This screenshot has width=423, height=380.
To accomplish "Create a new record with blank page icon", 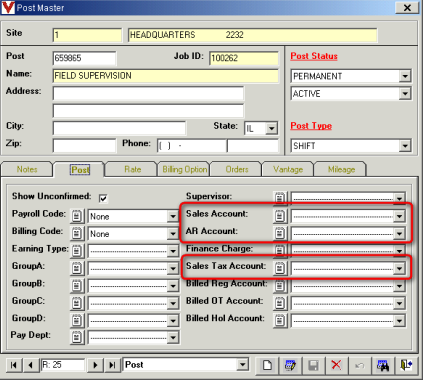I will (267, 365).
